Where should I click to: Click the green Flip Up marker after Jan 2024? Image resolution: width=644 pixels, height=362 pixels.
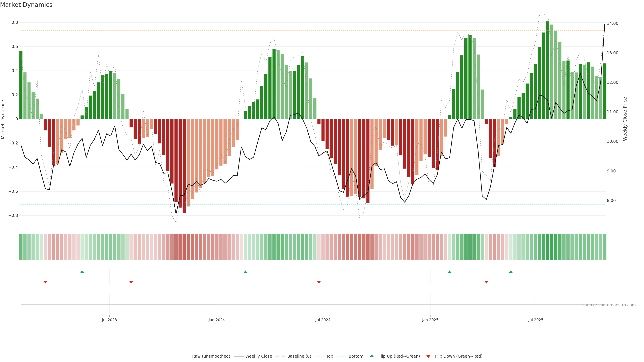pyautogui.click(x=245, y=272)
